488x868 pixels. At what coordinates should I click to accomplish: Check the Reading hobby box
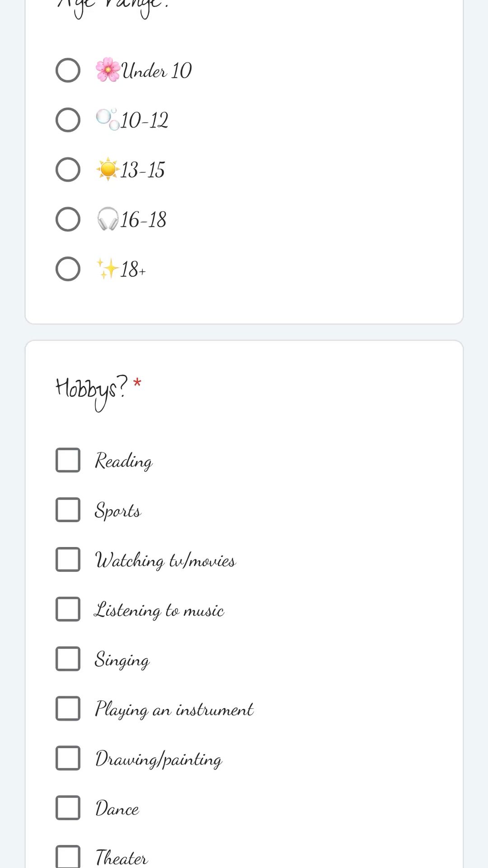click(68, 460)
